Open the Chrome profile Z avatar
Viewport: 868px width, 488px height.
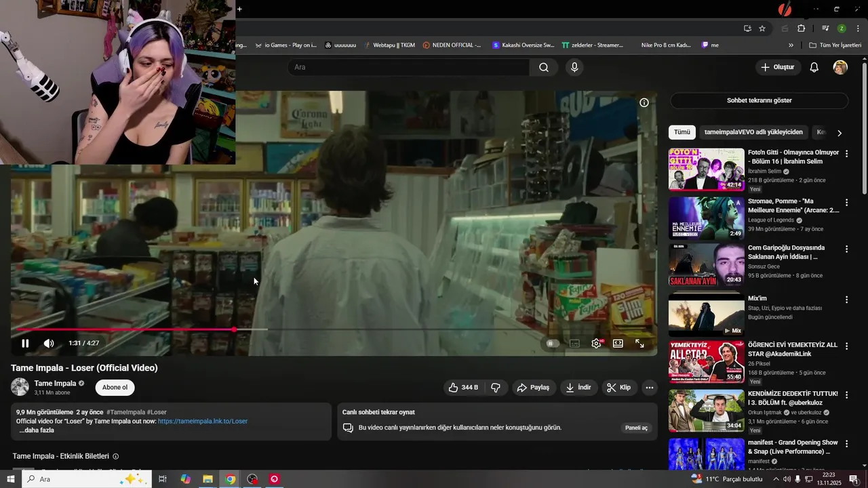point(842,28)
